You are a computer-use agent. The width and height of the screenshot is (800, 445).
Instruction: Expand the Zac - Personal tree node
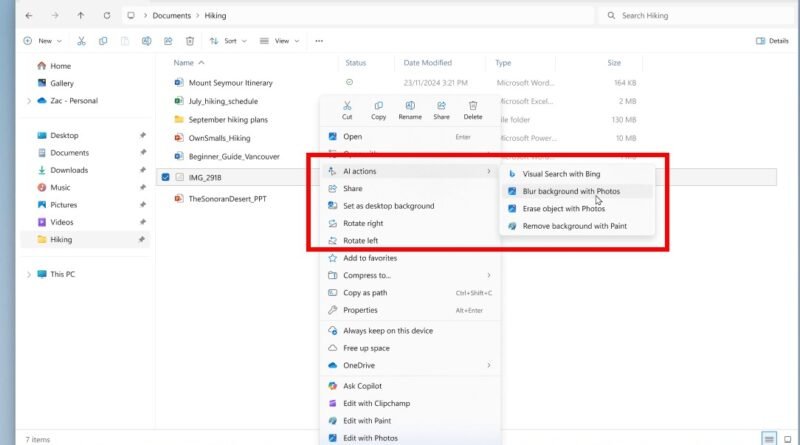pyautogui.click(x=29, y=101)
